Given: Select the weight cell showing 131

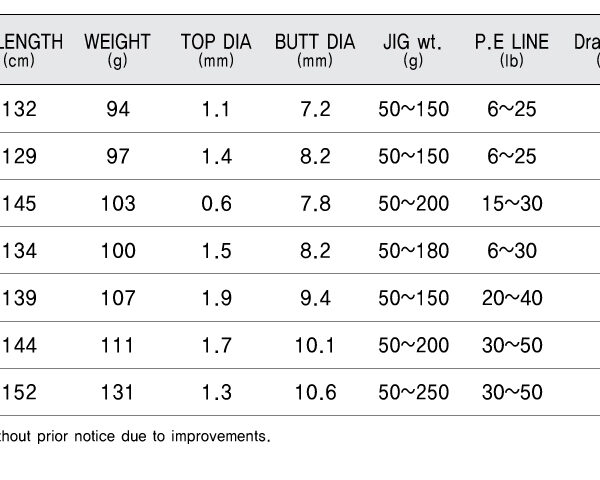Looking at the screenshot, I should [117, 392].
